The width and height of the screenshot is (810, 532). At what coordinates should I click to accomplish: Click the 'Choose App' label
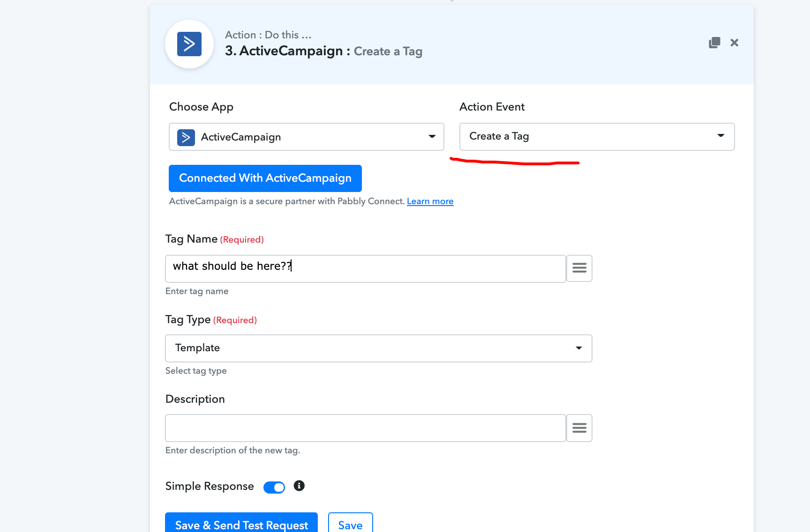(x=201, y=107)
